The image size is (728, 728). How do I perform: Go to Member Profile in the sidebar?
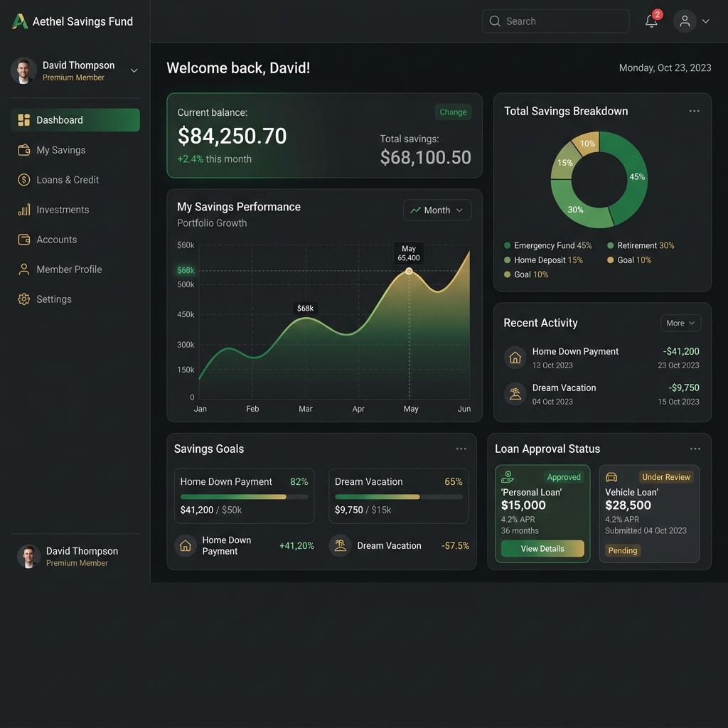tap(75, 269)
